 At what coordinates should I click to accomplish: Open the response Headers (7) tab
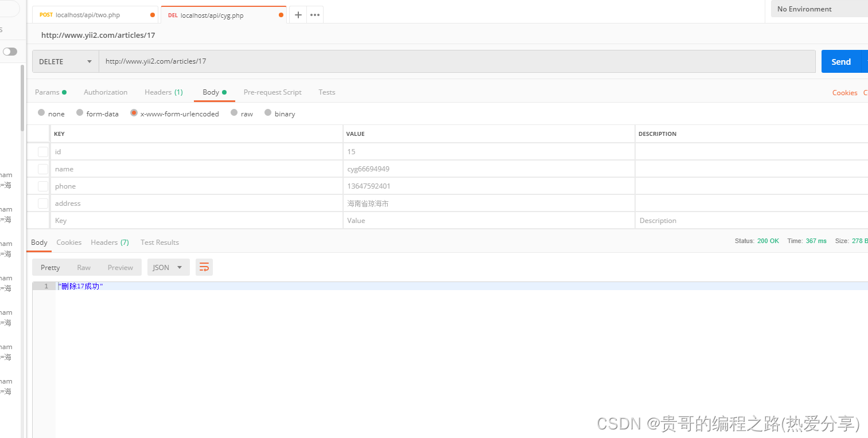coord(110,243)
